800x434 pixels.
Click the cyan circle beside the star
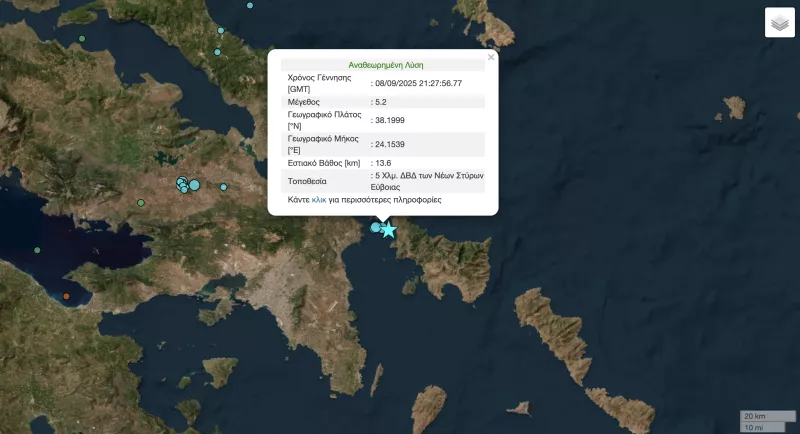(x=376, y=228)
